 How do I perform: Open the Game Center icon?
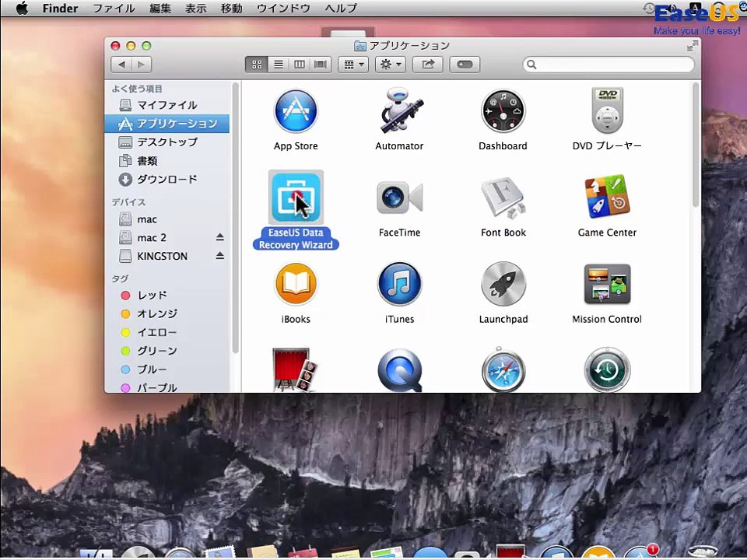[607, 197]
